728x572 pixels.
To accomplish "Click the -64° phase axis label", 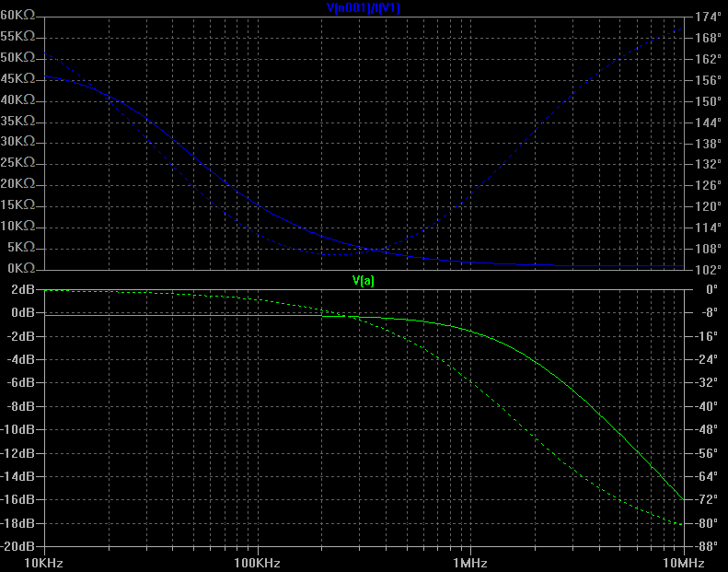I will click(708, 476).
